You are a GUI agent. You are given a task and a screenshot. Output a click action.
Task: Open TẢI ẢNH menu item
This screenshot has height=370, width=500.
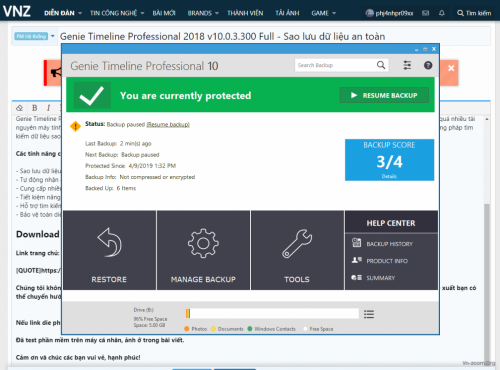point(287,13)
